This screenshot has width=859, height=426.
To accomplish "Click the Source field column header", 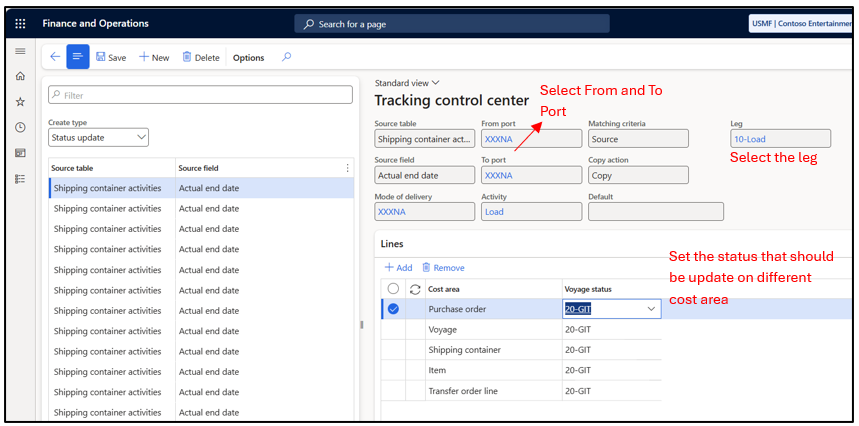I will (x=259, y=168).
